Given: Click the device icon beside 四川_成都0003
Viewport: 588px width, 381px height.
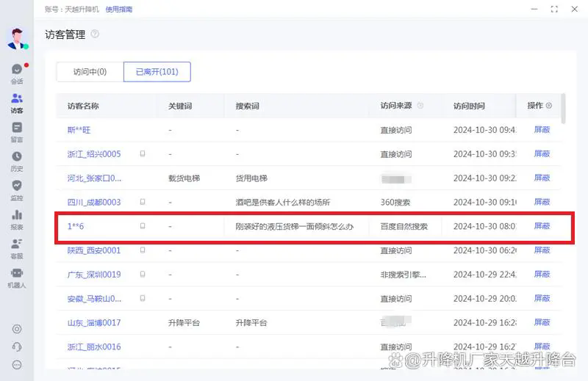Looking at the screenshot, I should pyautogui.click(x=143, y=202).
